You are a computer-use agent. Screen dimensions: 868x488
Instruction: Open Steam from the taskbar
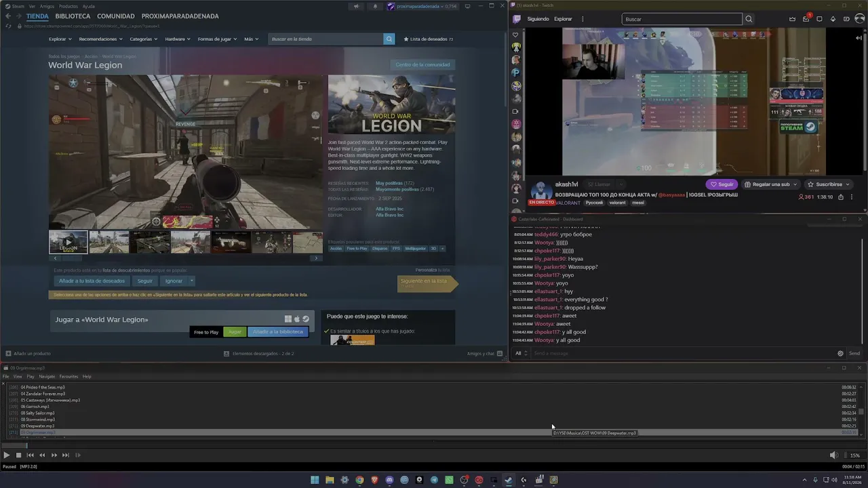(x=509, y=480)
